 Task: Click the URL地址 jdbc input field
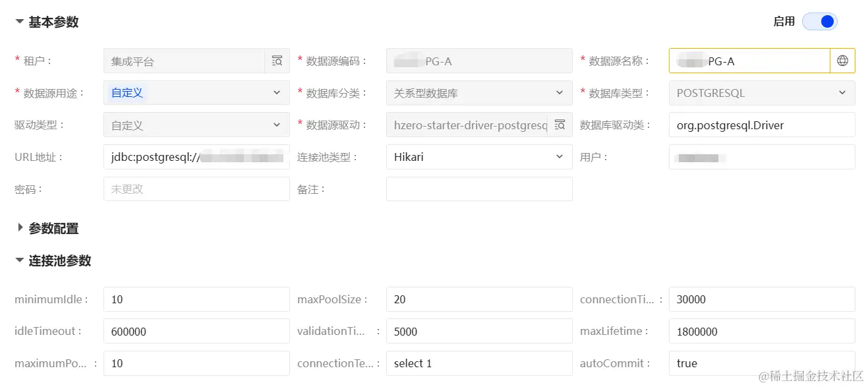point(196,157)
